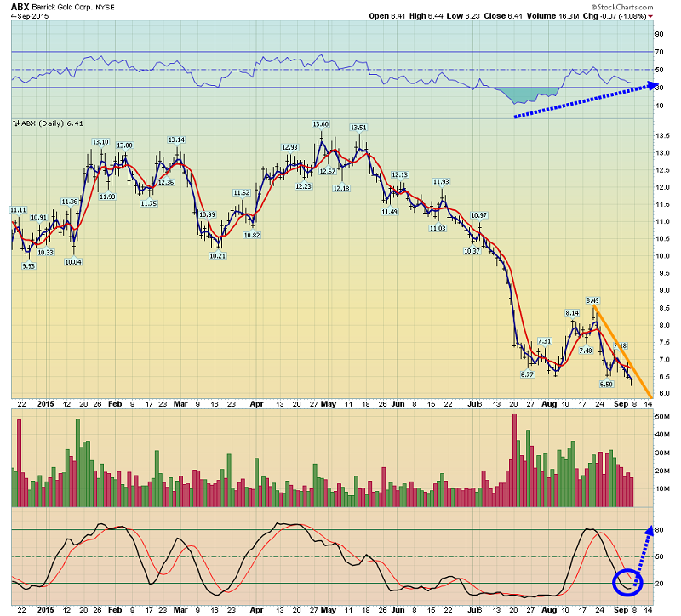Click the StockCharts.com watermark link

click(x=622, y=7)
